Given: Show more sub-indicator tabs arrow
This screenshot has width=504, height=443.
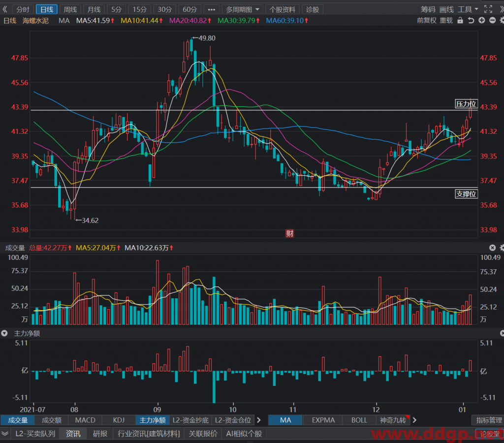Looking at the screenshot, I should [x=259, y=420].
